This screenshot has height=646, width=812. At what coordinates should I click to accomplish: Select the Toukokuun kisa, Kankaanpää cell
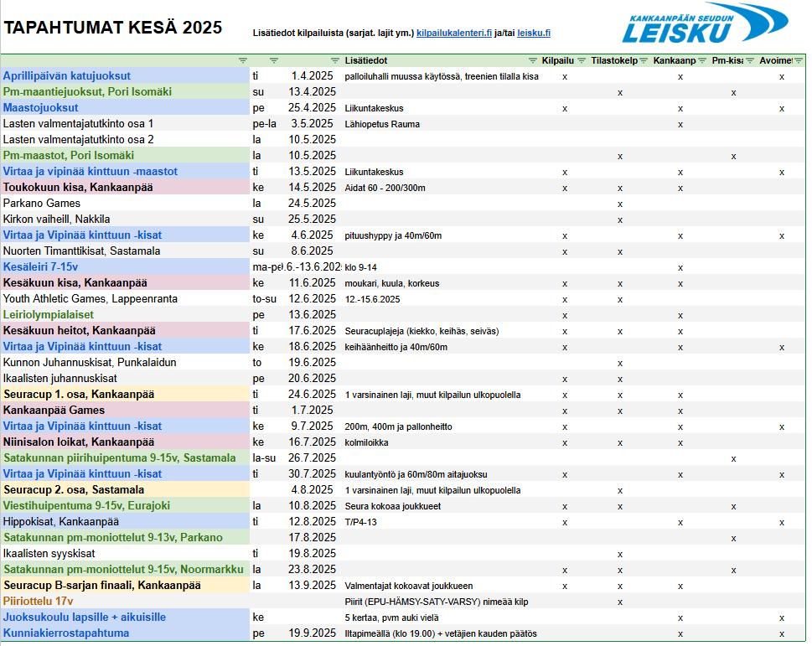pyautogui.click(x=126, y=188)
